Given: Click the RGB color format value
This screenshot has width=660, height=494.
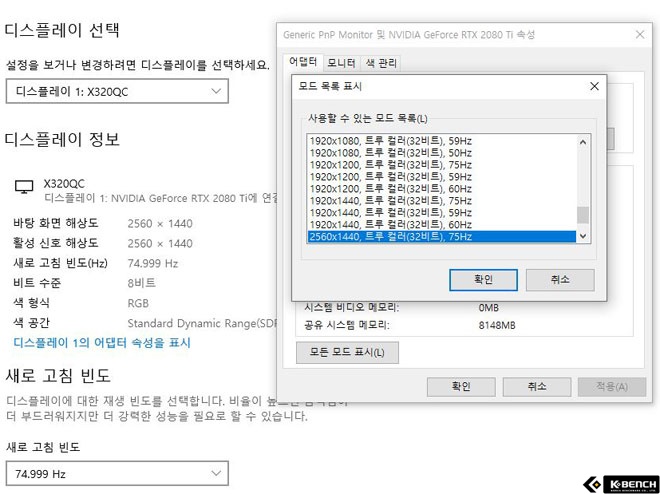Looking at the screenshot, I should [138, 303].
